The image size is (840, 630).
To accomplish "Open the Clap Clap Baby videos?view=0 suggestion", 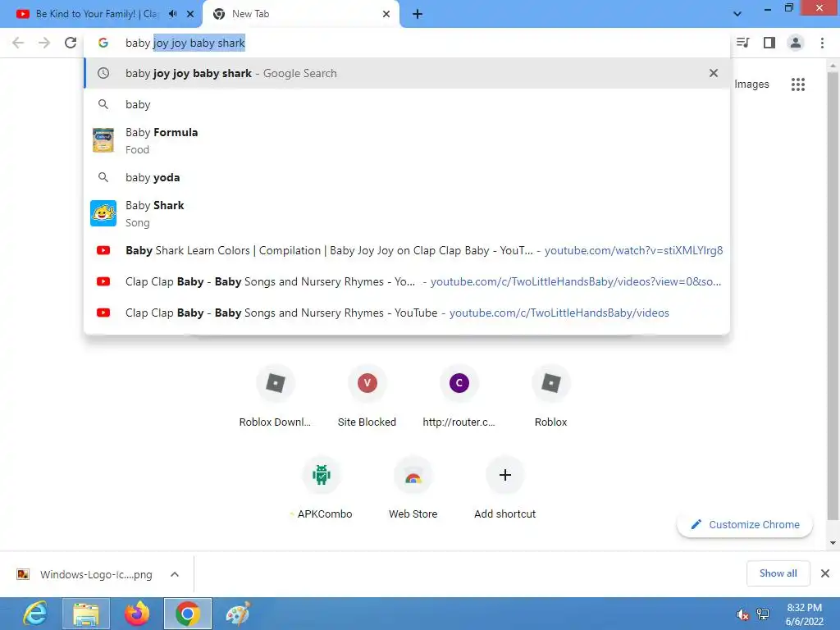I will 407,281.
